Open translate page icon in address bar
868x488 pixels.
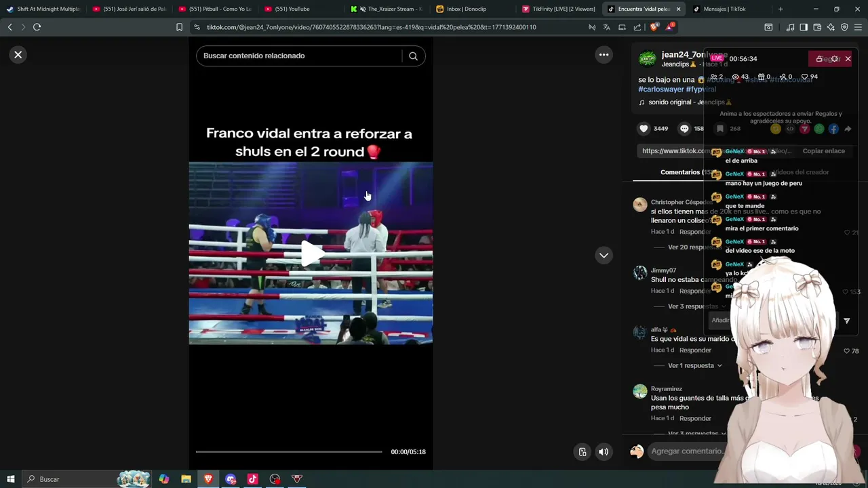[607, 27]
